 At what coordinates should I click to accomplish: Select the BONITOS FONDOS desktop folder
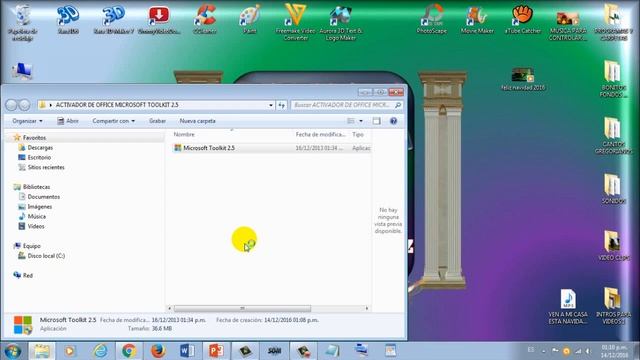(x=613, y=79)
